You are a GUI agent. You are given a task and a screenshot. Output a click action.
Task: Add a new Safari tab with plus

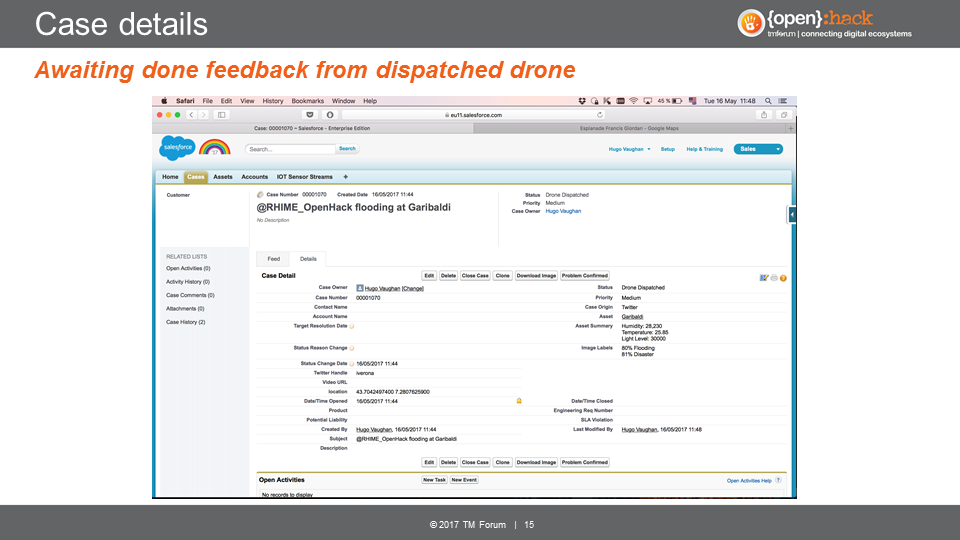[791, 129]
